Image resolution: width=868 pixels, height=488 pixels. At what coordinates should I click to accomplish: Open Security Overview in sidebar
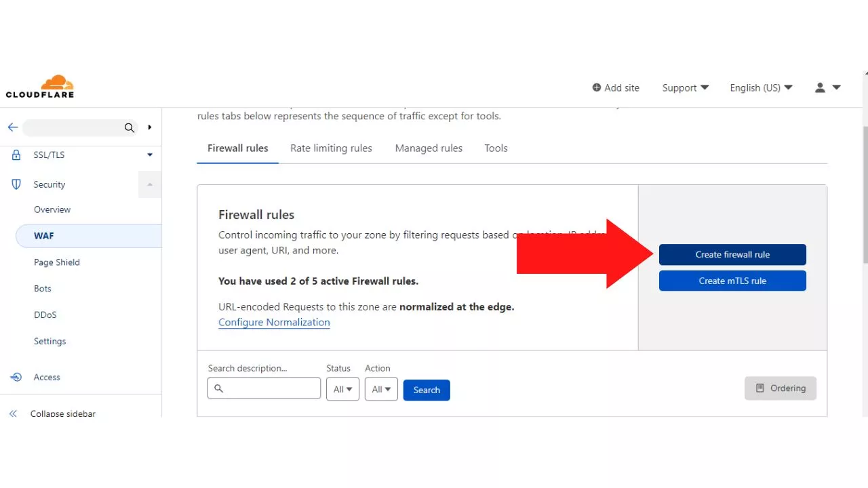click(52, 209)
